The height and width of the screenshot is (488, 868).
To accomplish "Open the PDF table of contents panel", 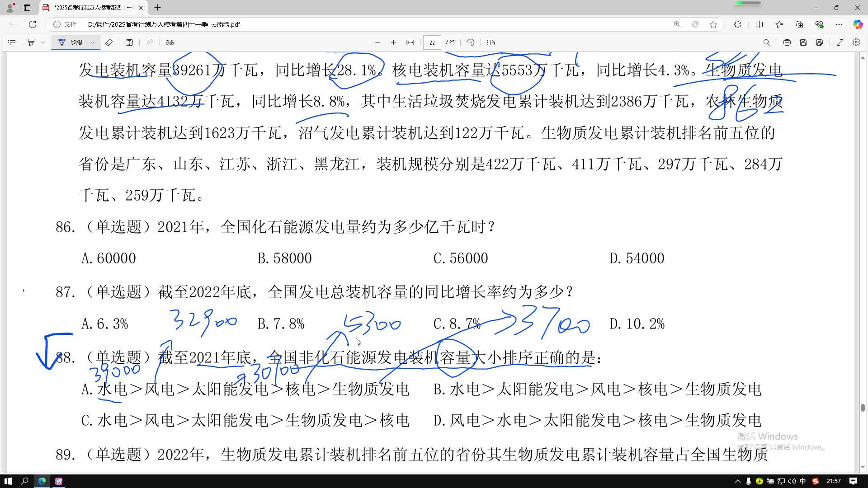I will tap(12, 42).
